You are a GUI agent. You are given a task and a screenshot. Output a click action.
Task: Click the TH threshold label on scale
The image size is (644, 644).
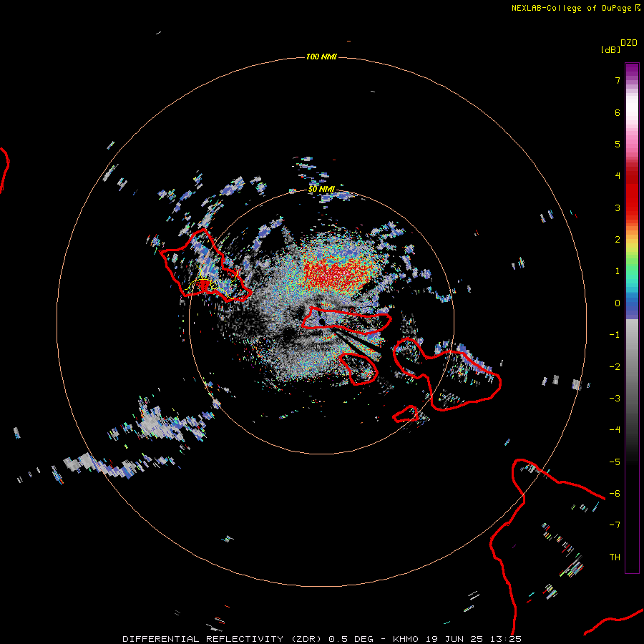point(615,557)
